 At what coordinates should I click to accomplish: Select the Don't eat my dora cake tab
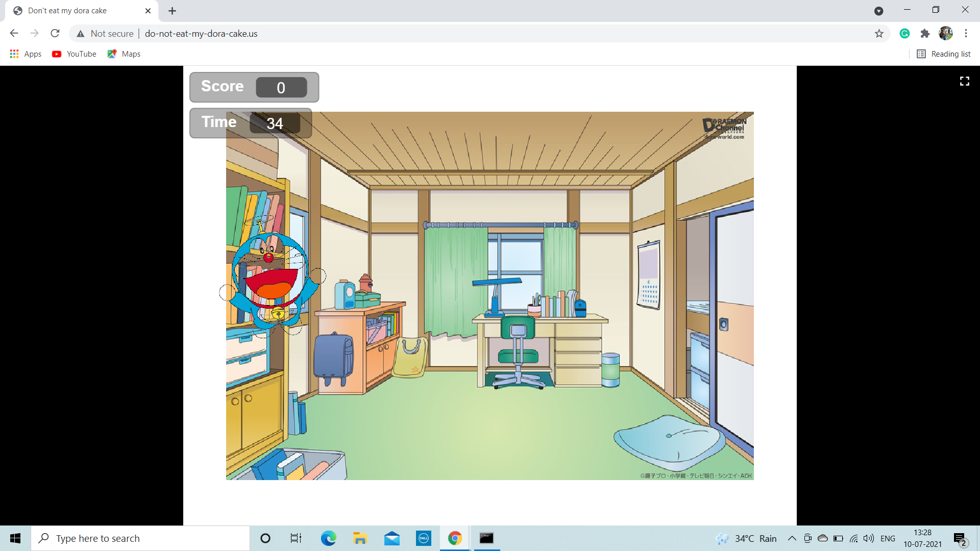click(x=67, y=11)
